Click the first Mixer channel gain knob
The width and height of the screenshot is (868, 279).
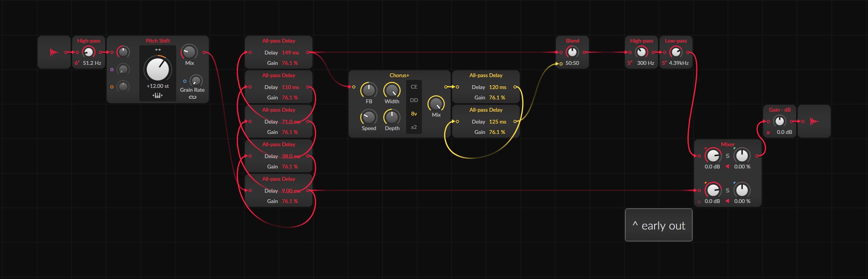click(713, 156)
